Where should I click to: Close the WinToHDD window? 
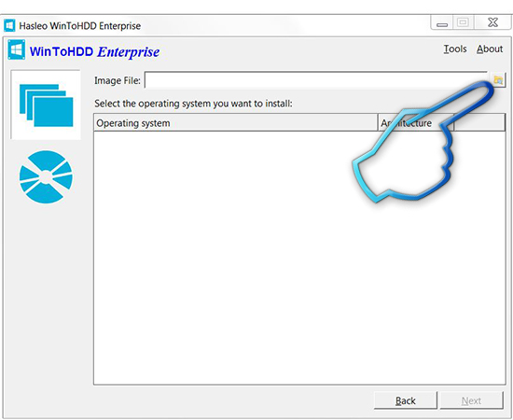pos(492,22)
